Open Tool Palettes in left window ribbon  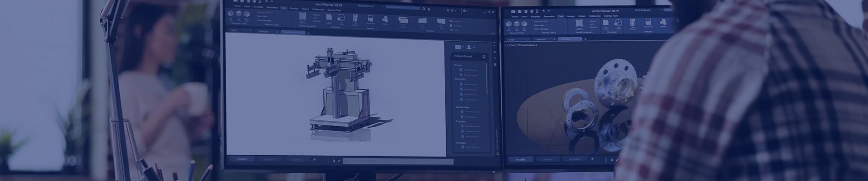(x=355, y=19)
